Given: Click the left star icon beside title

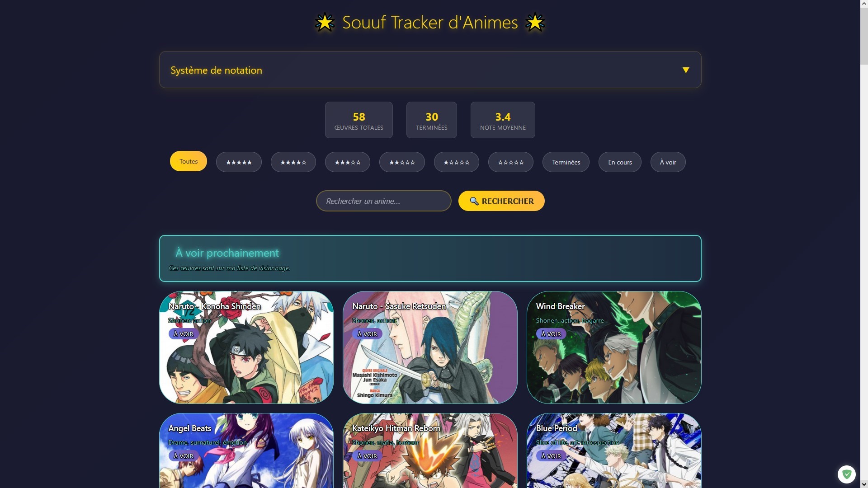Looking at the screenshot, I should pos(325,23).
